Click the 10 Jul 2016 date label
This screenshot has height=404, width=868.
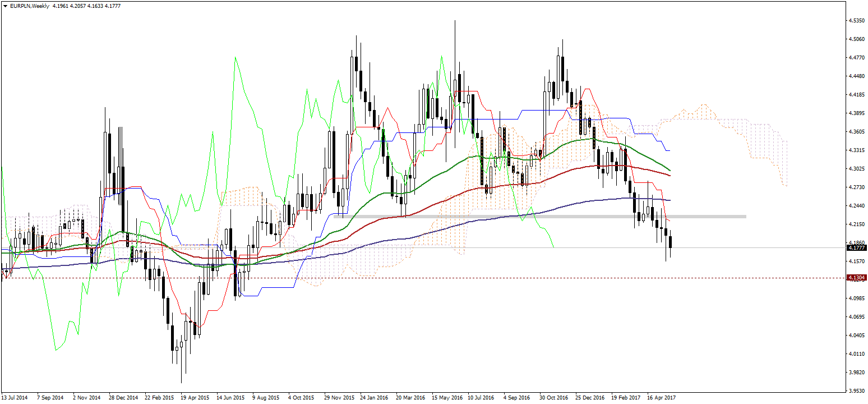482,397
